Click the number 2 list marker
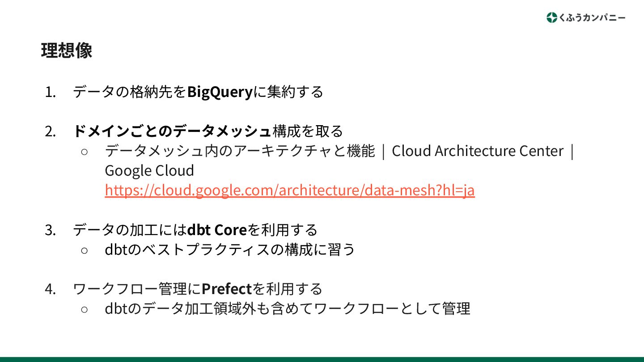The width and height of the screenshot is (644, 362). (x=51, y=131)
